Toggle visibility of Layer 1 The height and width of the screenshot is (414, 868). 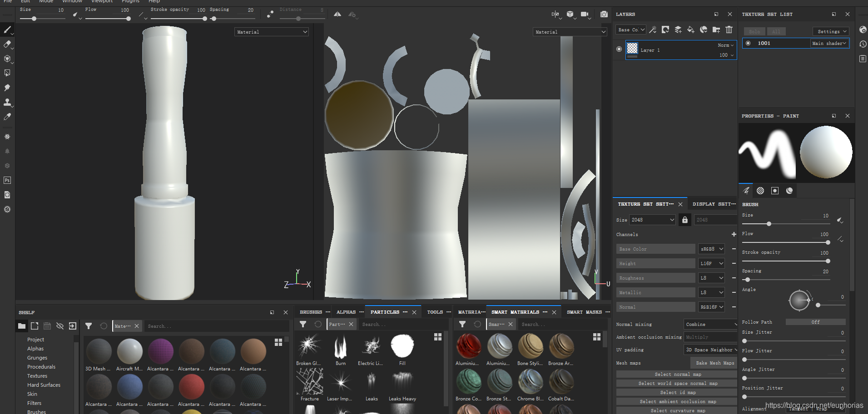(x=619, y=49)
